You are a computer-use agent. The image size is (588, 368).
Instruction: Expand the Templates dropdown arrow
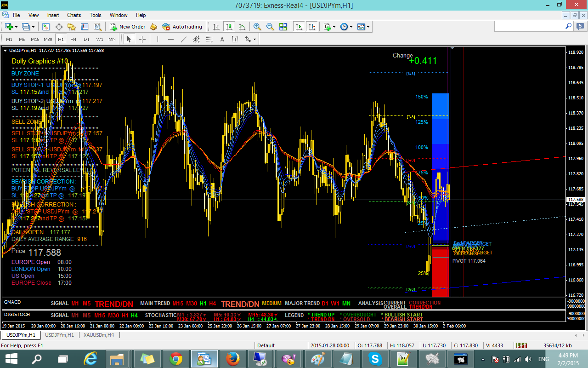tap(368, 27)
